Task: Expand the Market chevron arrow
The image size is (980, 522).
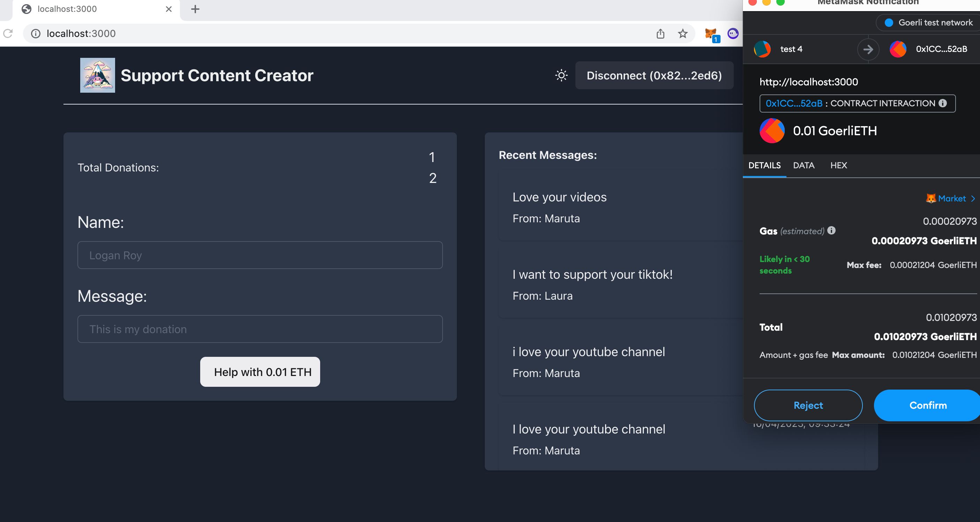Action: coord(973,198)
